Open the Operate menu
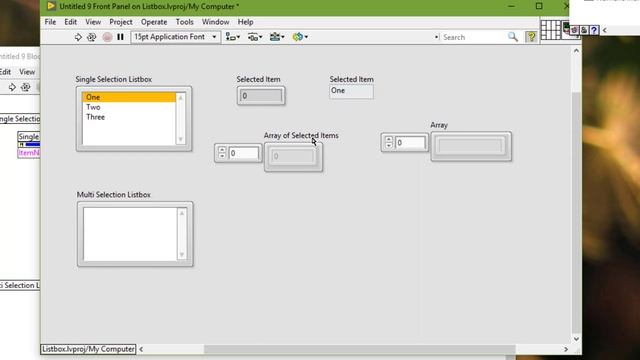640x360 pixels. pos(154,22)
